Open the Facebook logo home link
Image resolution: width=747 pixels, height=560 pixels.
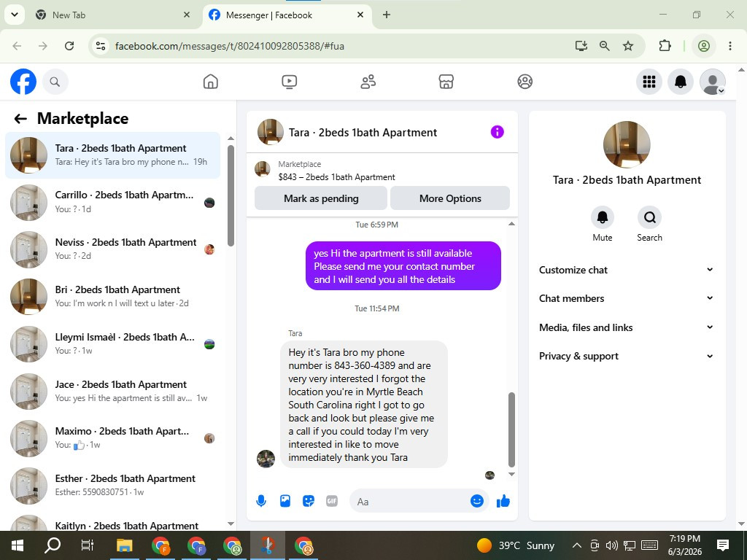point(23,82)
